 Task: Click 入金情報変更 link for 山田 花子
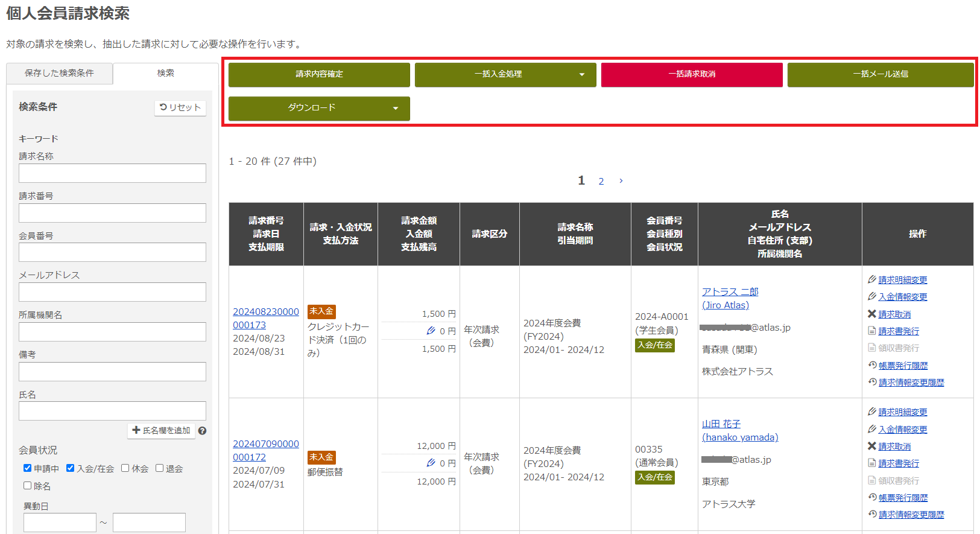pos(903,430)
